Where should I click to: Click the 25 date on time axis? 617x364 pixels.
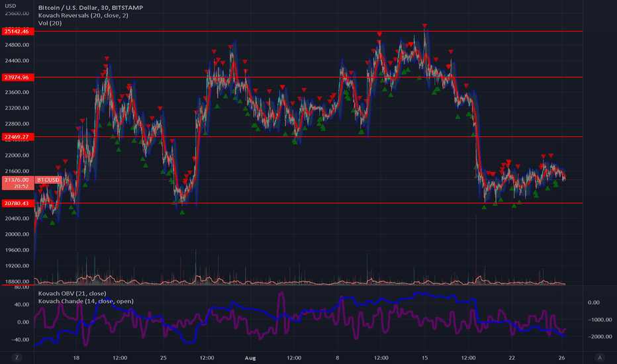164,358
